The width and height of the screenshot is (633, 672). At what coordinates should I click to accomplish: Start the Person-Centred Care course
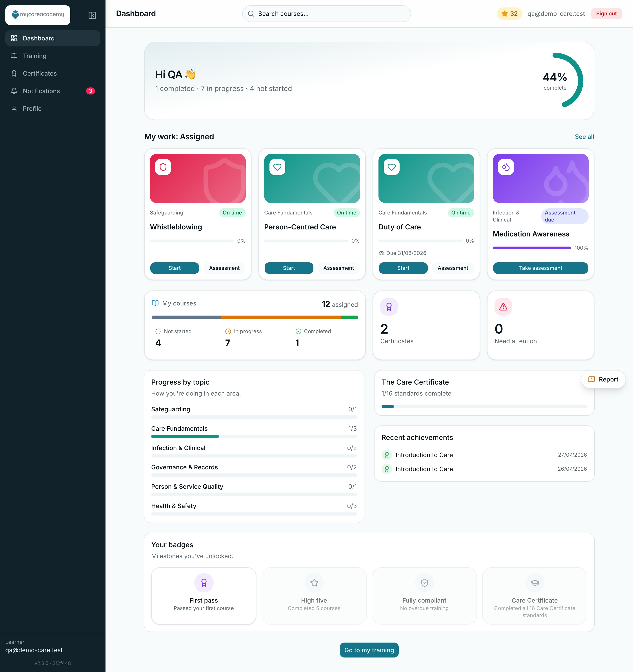point(289,268)
